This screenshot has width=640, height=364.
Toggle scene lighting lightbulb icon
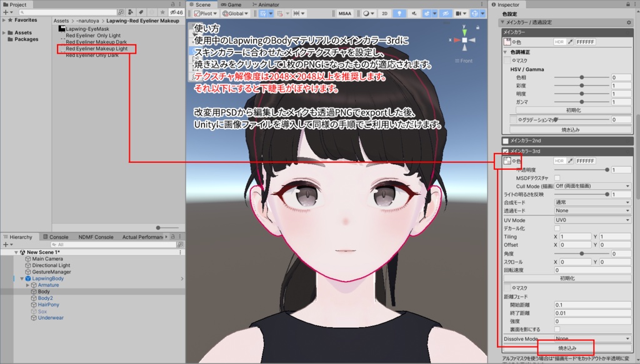(x=399, y=14)
